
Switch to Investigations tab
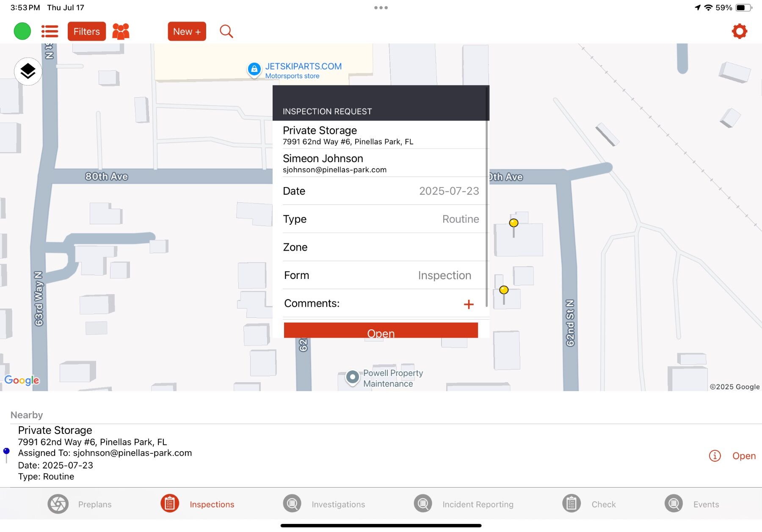(324, 504)
